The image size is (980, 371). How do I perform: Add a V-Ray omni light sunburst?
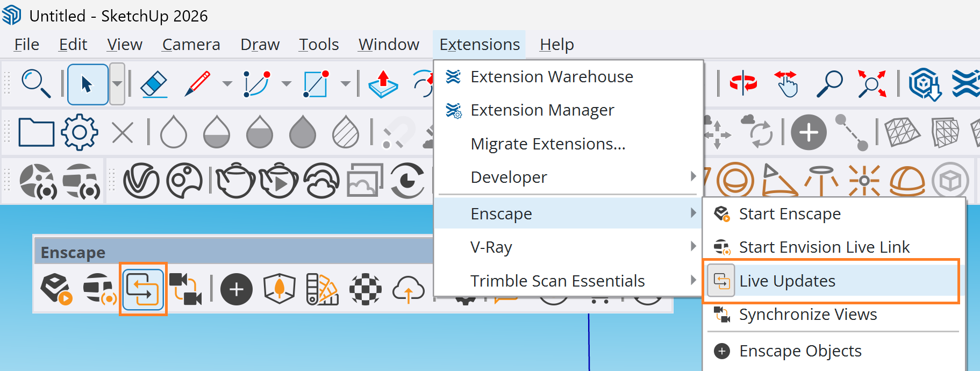click(864, 181)
